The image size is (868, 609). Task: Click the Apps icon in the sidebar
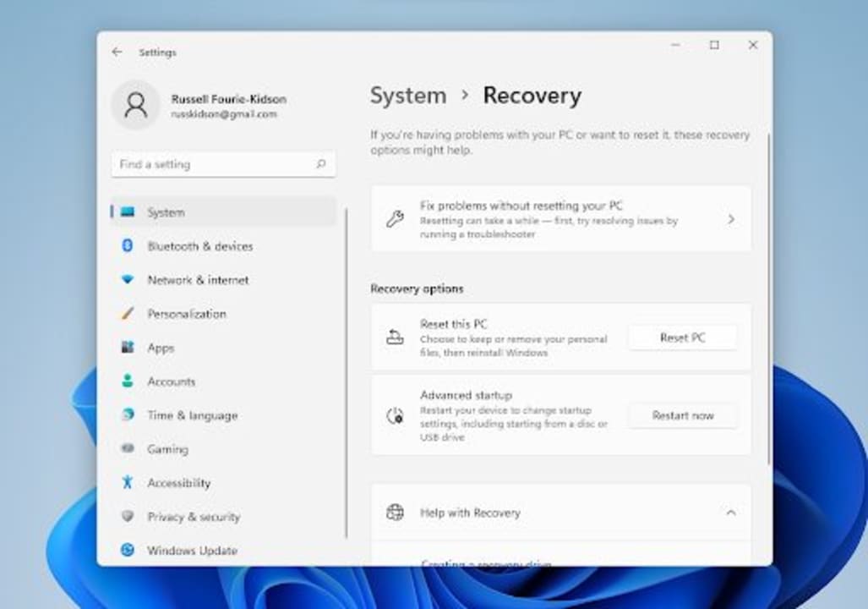(x=127, y=348)
